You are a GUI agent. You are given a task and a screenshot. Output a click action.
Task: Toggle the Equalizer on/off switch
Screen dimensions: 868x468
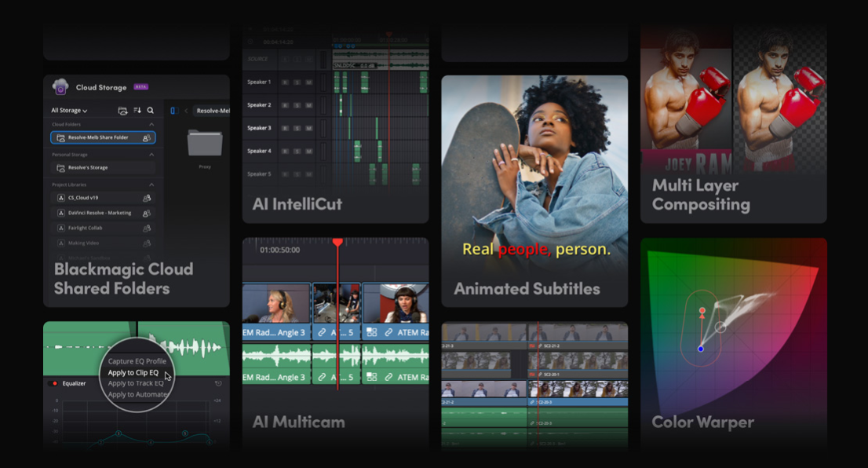(53, 383)
